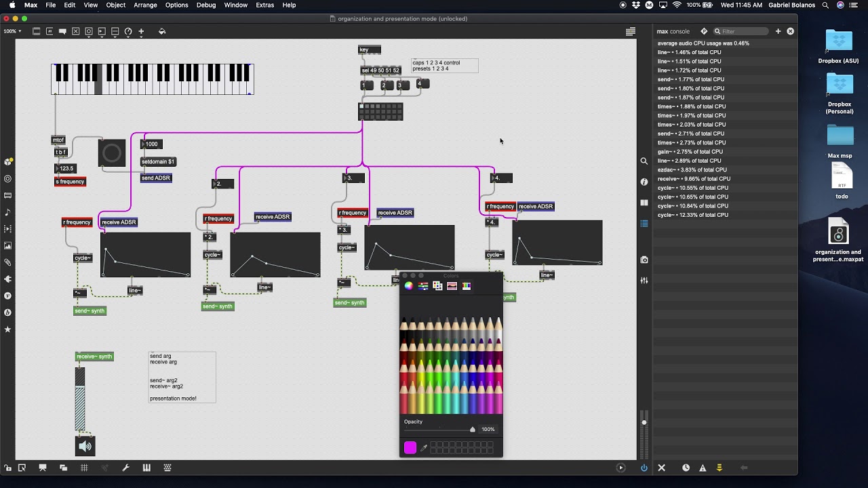Select the pencils tab in Colors

(x=467, y=286)
